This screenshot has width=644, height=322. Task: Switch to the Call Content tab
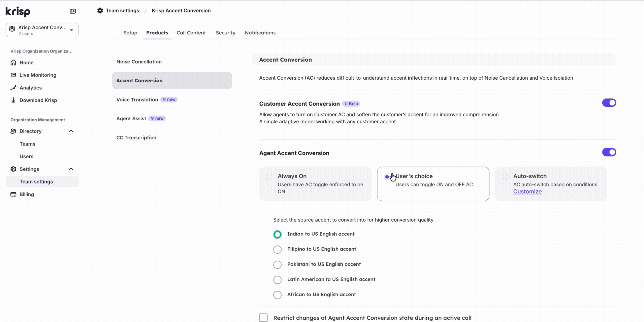click(x=191, y=33)
